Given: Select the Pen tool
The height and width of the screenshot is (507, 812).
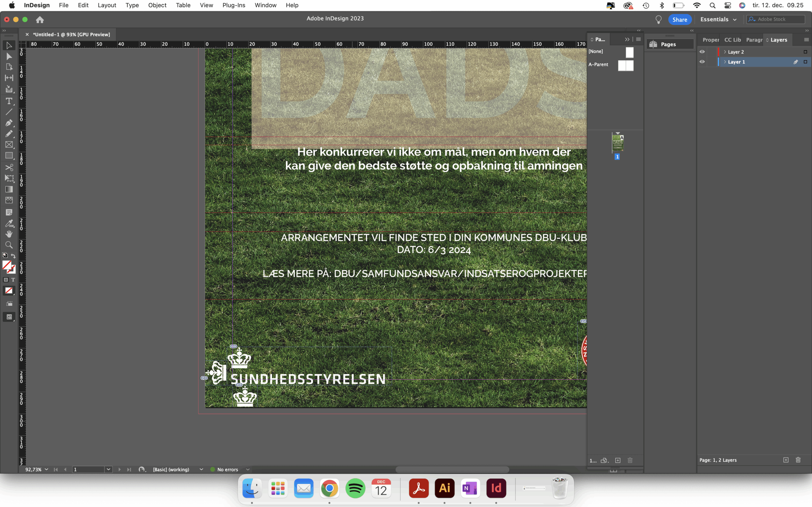Looking at the screenshot, I should pyautogui.click(x=9, y=123).
